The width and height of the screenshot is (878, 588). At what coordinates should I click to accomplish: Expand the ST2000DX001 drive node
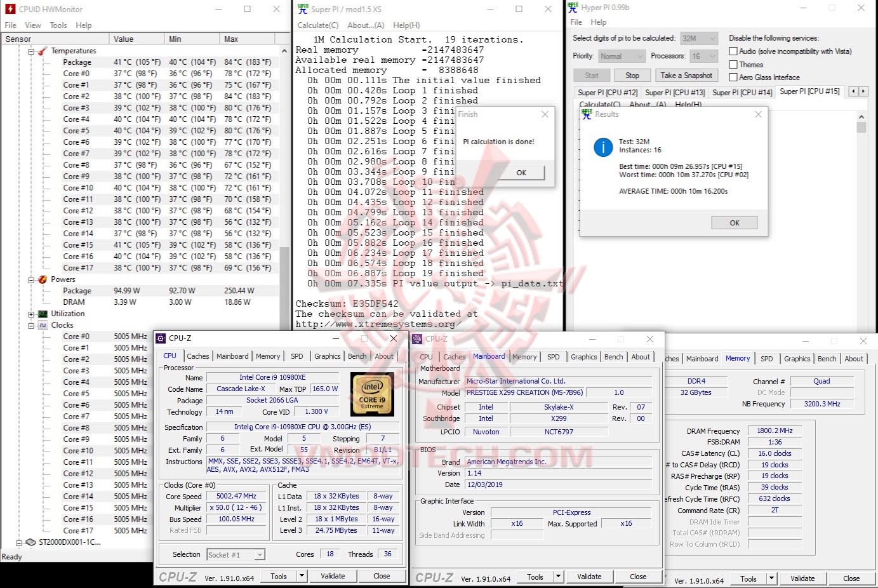20,542
